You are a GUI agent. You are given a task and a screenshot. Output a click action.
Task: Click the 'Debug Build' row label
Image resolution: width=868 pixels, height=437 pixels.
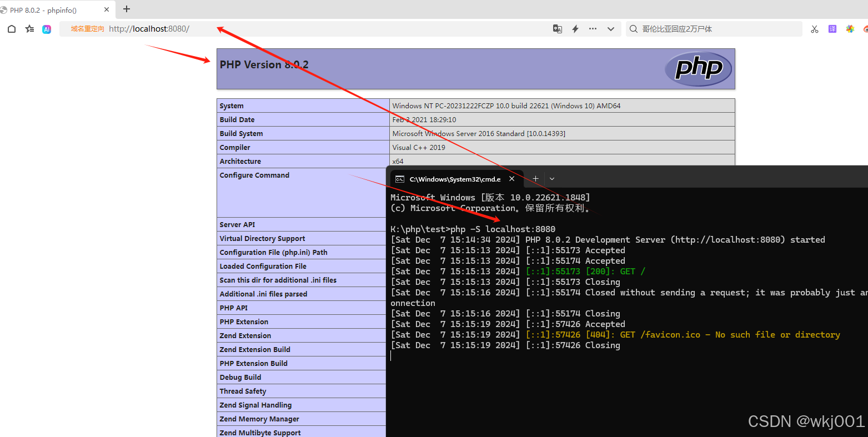240,378
